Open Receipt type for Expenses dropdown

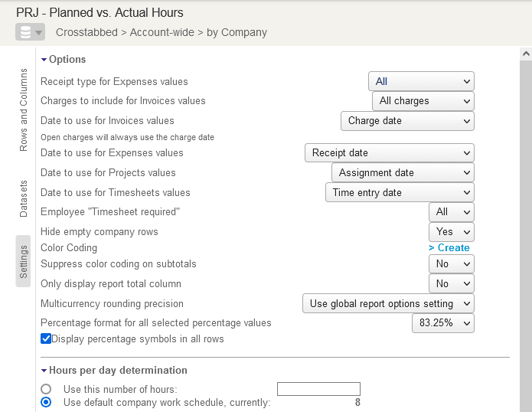[421, 81]
